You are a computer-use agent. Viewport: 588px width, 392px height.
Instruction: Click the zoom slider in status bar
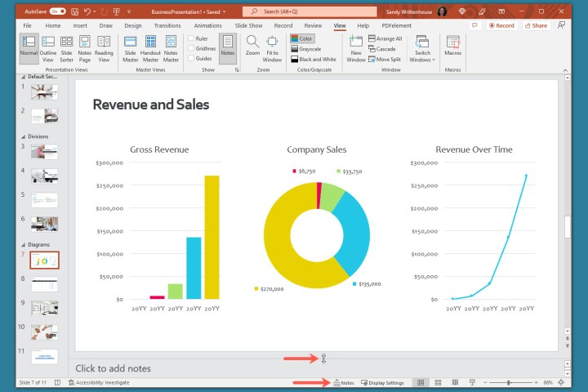pyautogui.click(x=509, y=382)
